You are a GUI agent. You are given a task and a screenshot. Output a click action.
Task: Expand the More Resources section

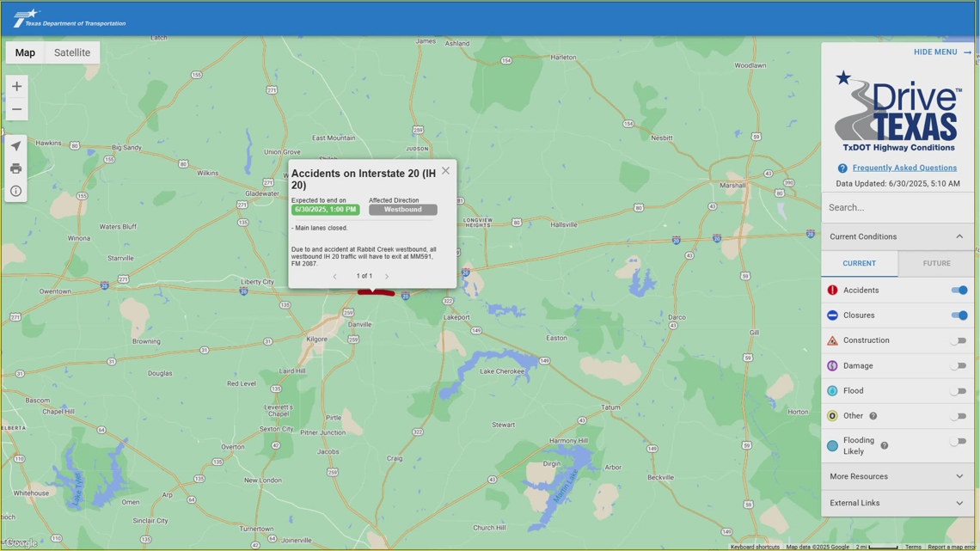click(897, 476)
